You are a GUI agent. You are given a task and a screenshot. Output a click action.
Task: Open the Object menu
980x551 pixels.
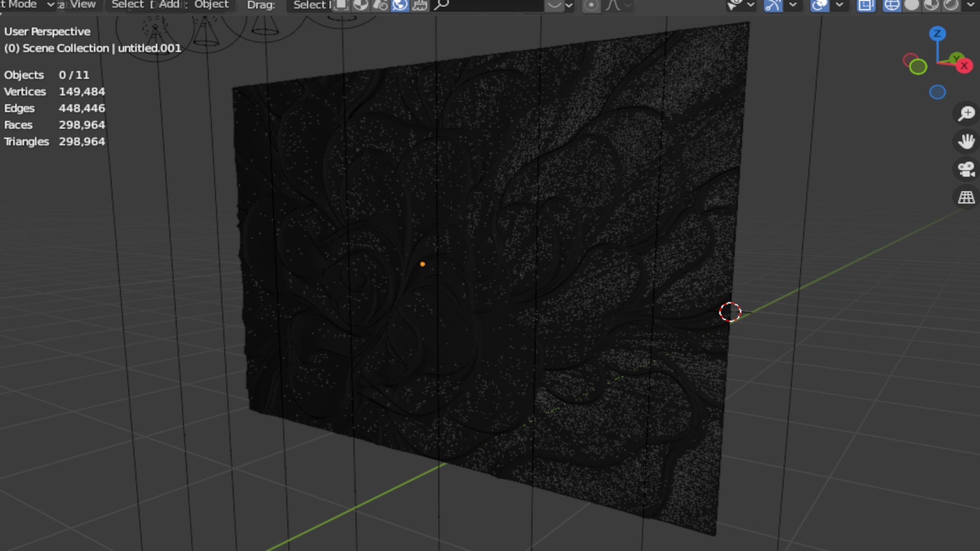click(211, 5)
